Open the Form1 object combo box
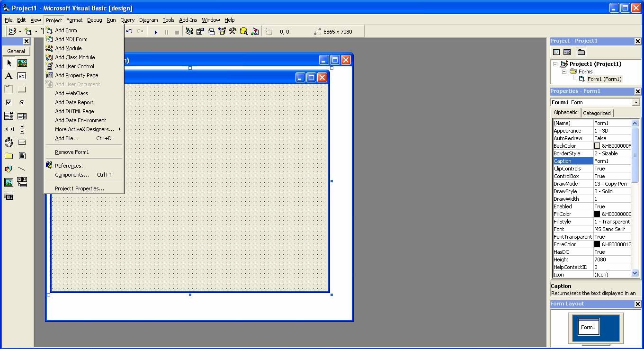The width and height of the screenshot is (644, 349). 635,102
